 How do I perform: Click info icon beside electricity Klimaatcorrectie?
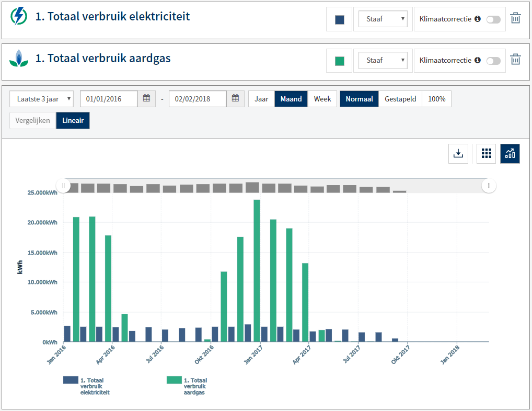(477, 19)
